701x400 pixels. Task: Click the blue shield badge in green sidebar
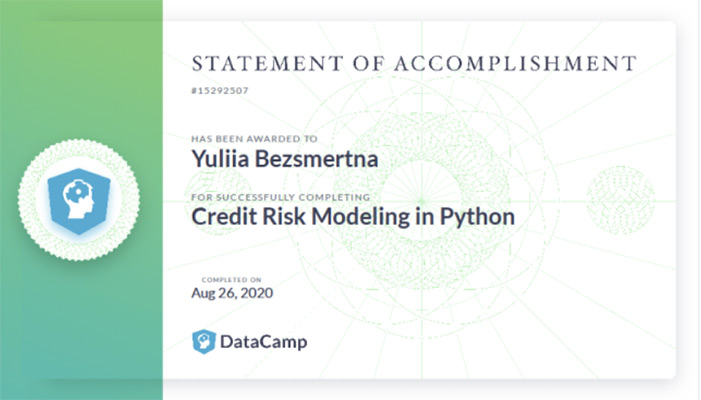coord(79,201)
